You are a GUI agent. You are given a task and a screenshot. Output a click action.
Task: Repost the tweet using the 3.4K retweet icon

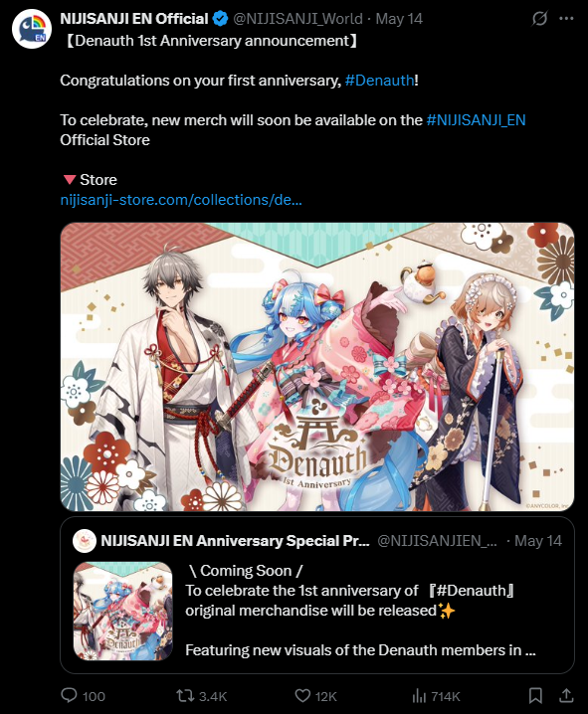pos(185,695)
